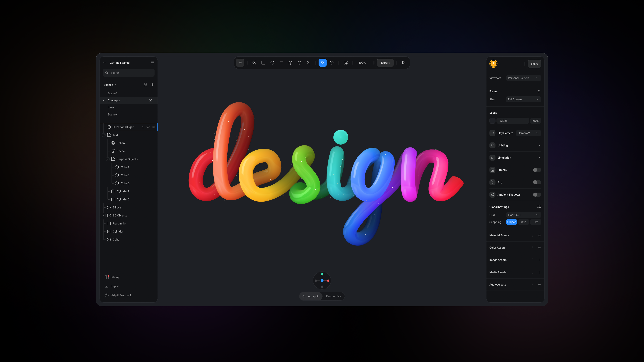This screenshot has width=644, height=362.
Task: Click the Share button
Action: (534, 64)
